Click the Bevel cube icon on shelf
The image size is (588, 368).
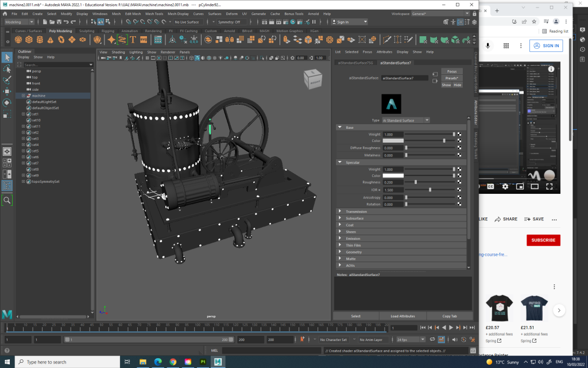pos(308,40)
